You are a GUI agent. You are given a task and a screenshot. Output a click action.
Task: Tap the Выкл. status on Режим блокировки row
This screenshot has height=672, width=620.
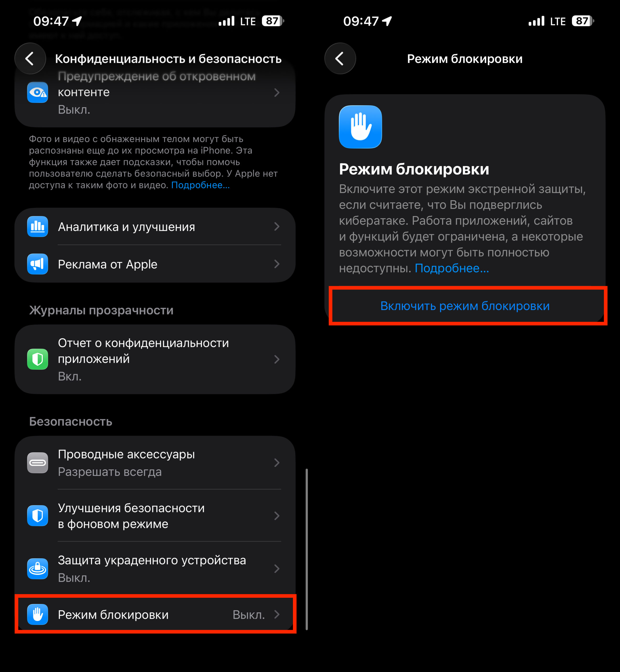tap(249, 615)
